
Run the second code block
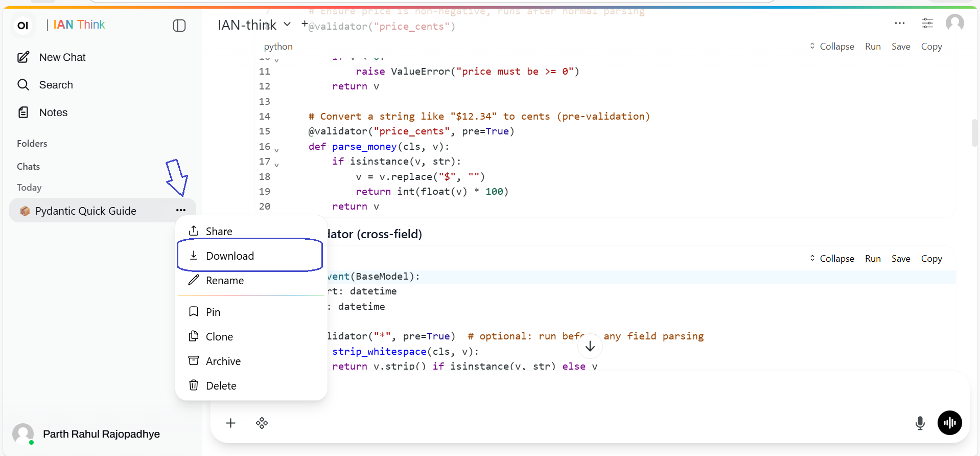tap(873, 259)
